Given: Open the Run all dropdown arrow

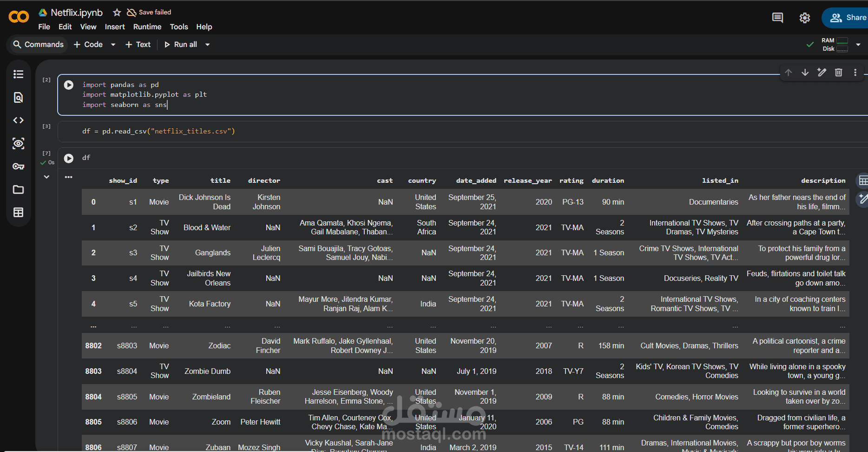Looking at the screenshot, I should [207, 45].
